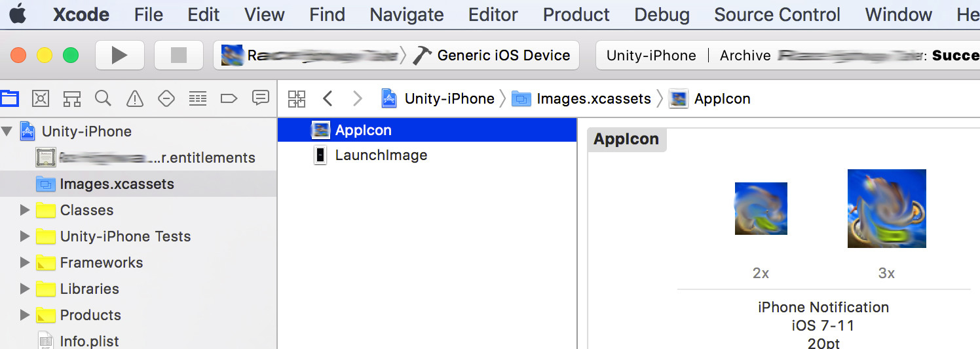The image size is (980, 349).
Task: Open the Test navigator diamond icon
Action: pyautogui.click(x=166, y=98)
